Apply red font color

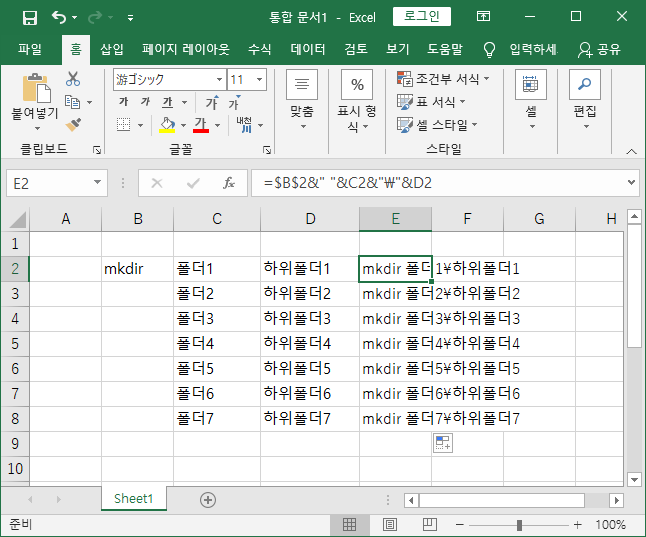click(x=201, y=124)
